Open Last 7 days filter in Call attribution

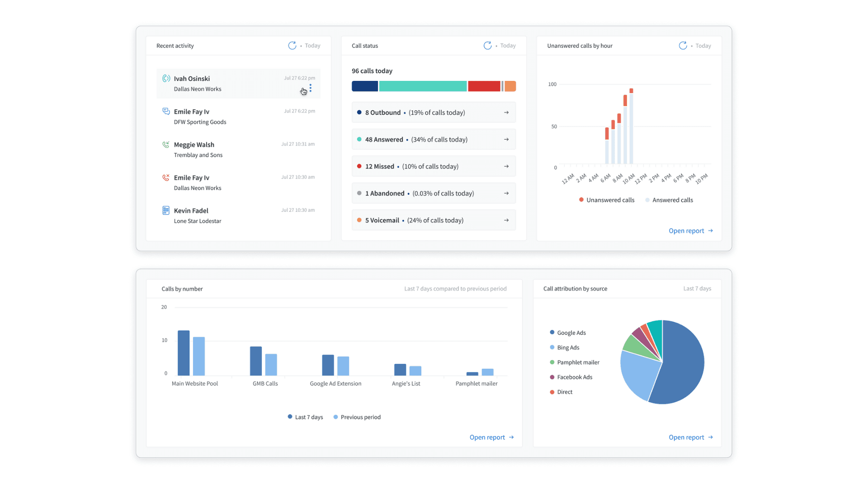pyautogui.click(x=697, y=289)
